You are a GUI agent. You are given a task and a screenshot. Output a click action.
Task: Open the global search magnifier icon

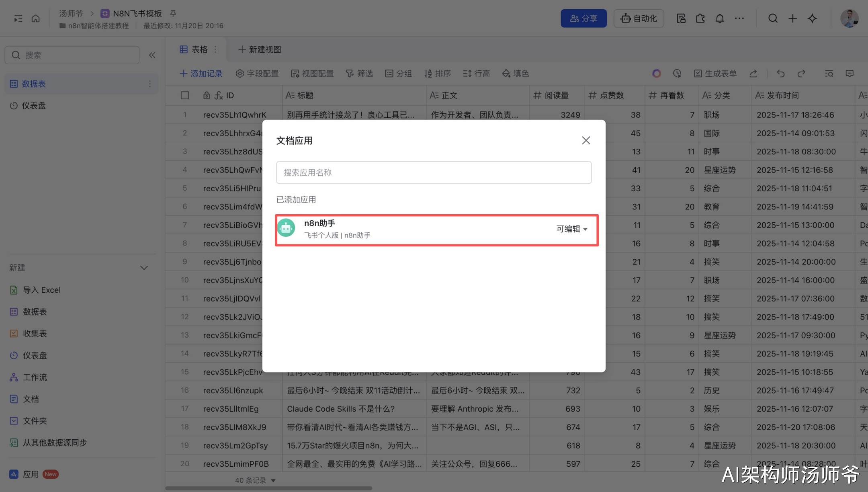tap(773, 18)
